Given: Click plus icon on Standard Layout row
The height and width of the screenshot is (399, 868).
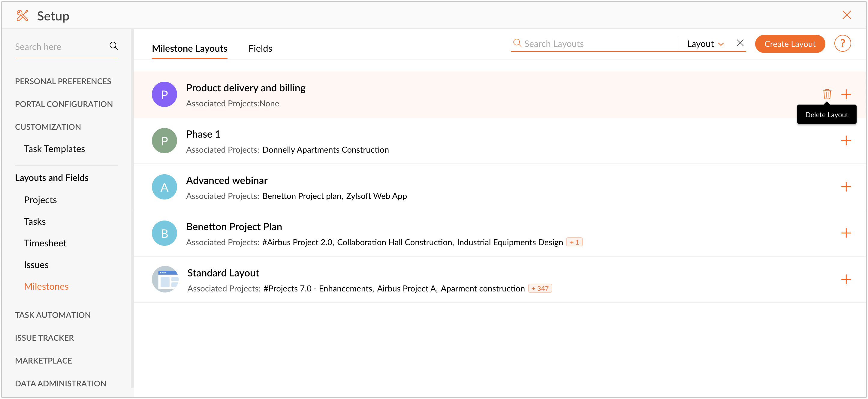Looking at the screenshot, I should [846, 279].
